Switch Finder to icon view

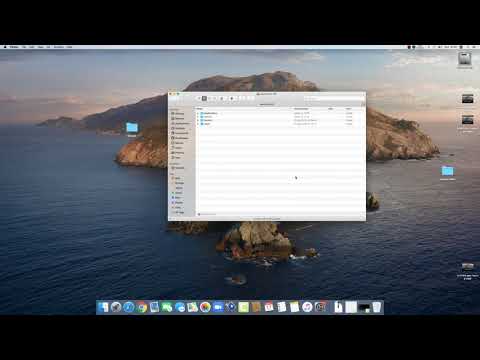pyautogui.click(x=199, y=98)
